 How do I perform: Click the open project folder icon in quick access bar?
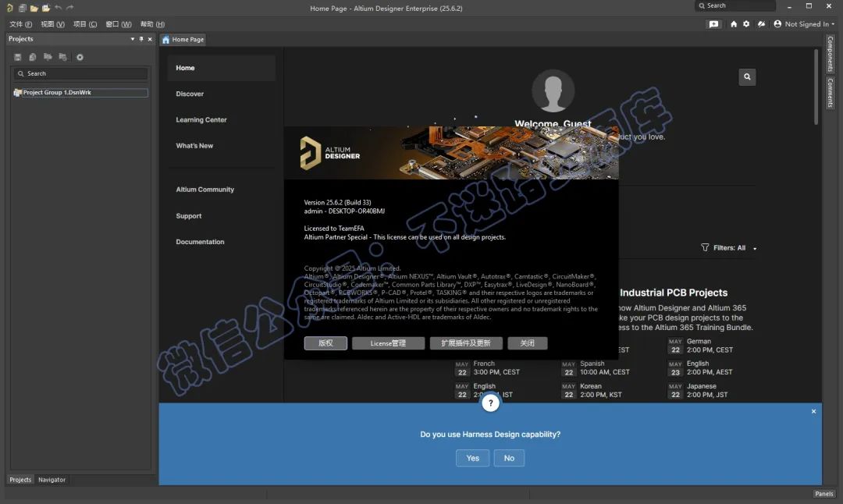46,8
